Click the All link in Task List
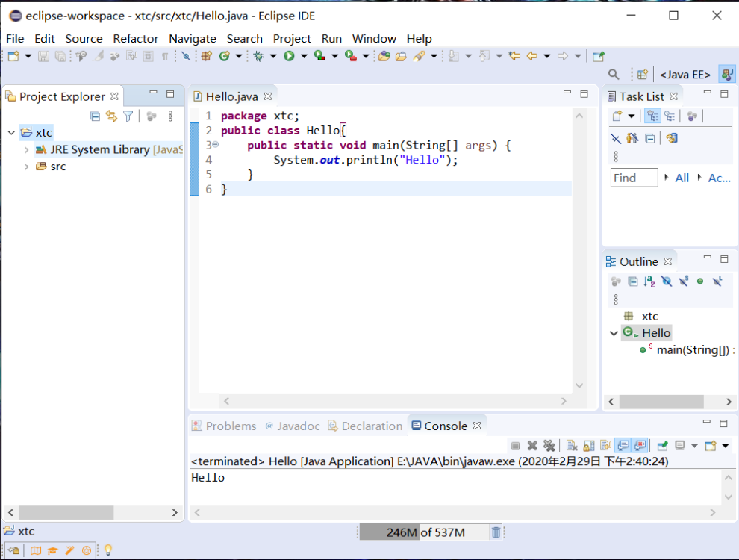This screenshot has height=560, width=739. point(681,178)
